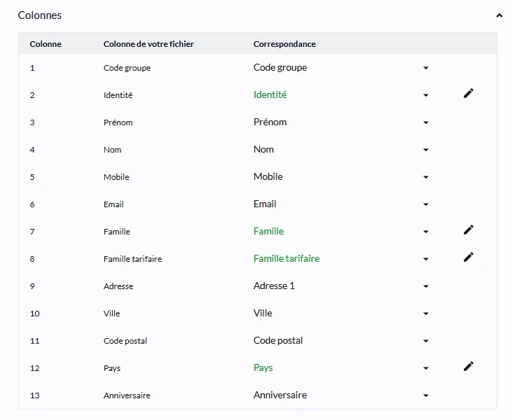Expand the Anniversaire correspondence dropdown
The image size is (510, 420).
click(x=426, y=395)
